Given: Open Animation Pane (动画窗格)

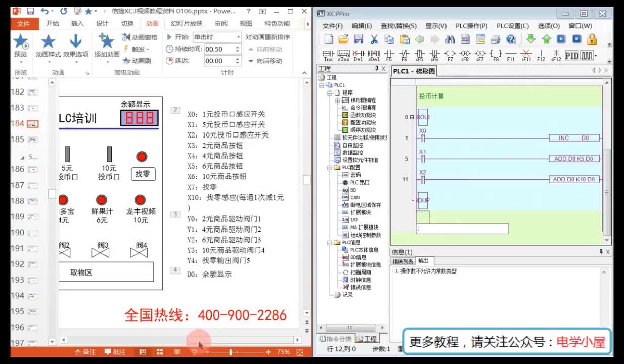Looking at the screenshot, I should [140, 37].
